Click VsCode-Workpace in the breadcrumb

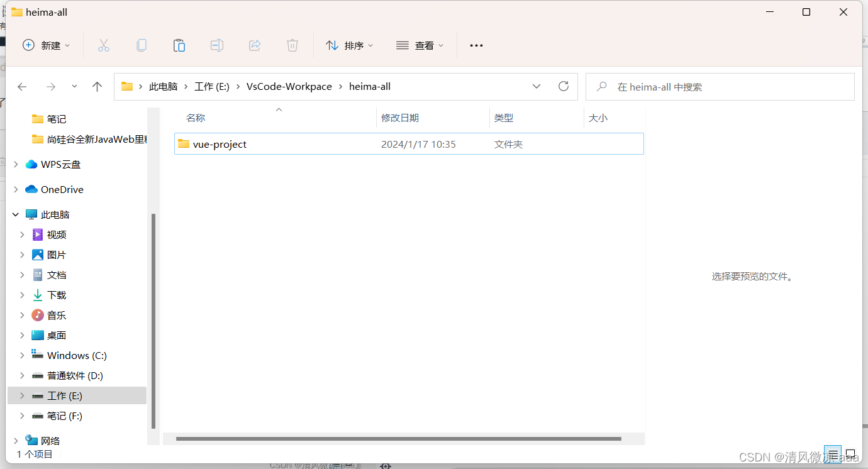click(289, 87)
